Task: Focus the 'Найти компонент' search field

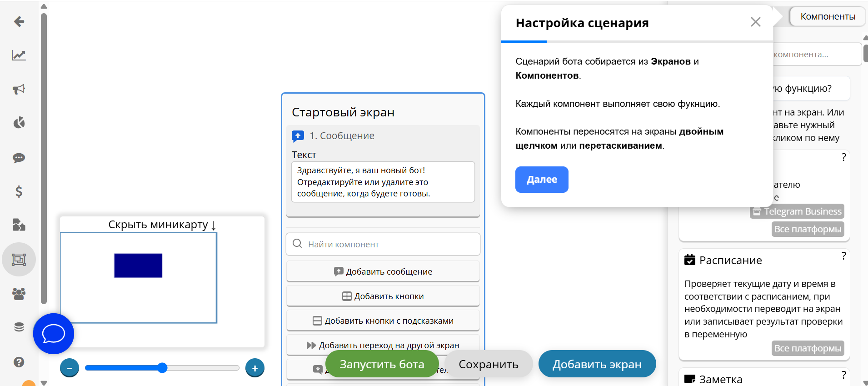Action: coord(383,244)
